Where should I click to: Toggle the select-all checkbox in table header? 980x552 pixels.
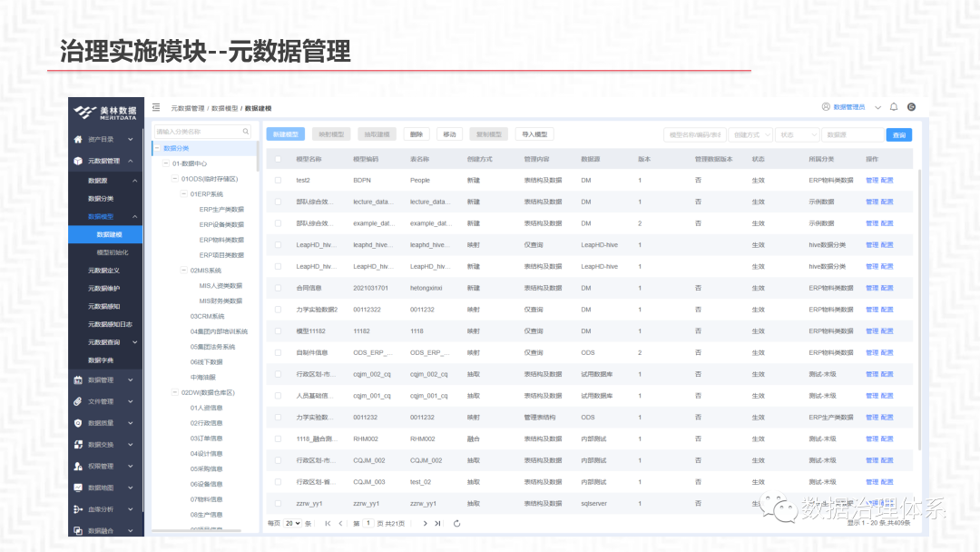pos(279,159)
